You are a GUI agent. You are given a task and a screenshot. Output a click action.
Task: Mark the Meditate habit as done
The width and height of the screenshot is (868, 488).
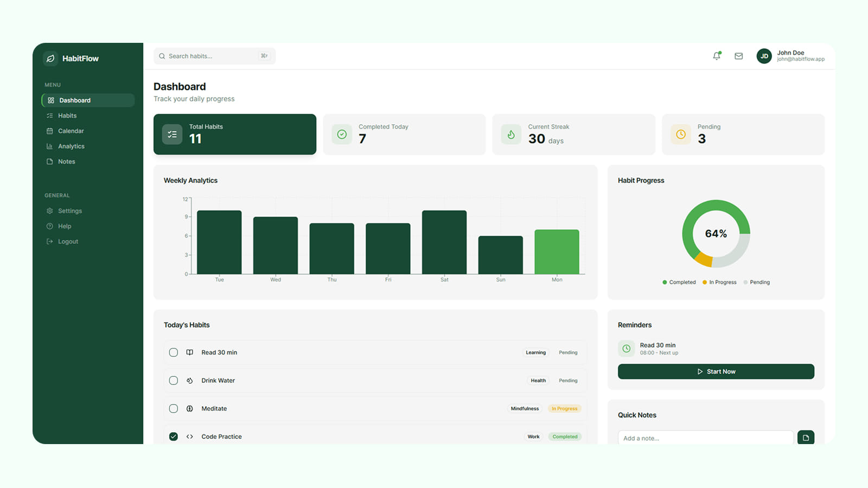pyautogui.click(x=174, y=409)
